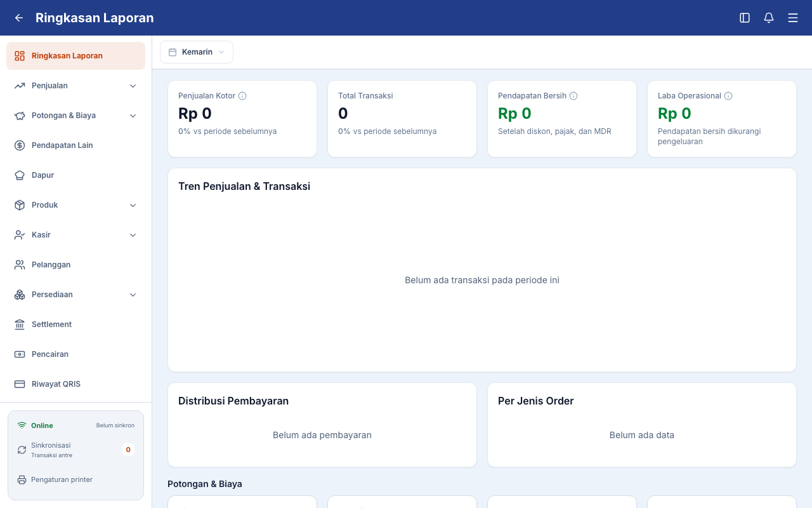Click the printer icon
The width and height of the screenshot is (812, 508).
coord(22,479)
